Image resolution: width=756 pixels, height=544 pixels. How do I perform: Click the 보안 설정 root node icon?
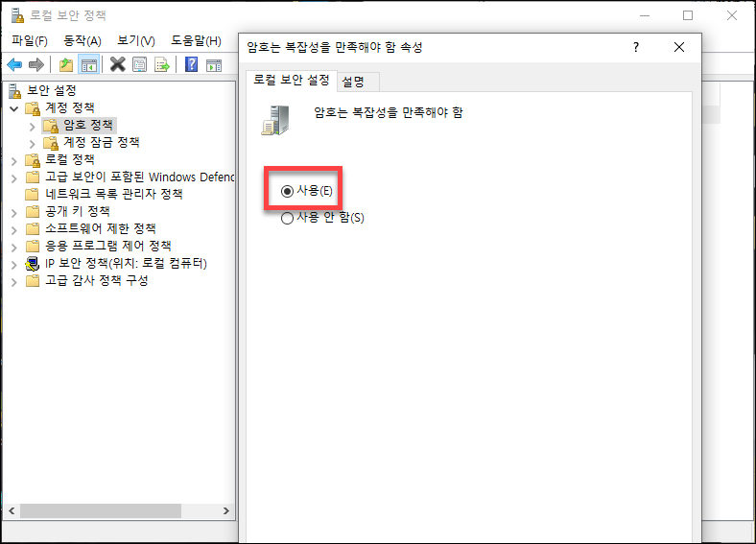(15, 90)
